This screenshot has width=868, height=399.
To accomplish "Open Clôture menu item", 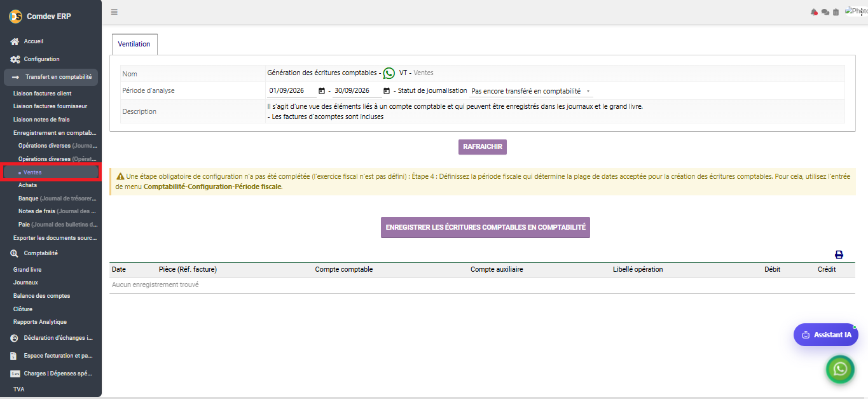I will [23, 309].
